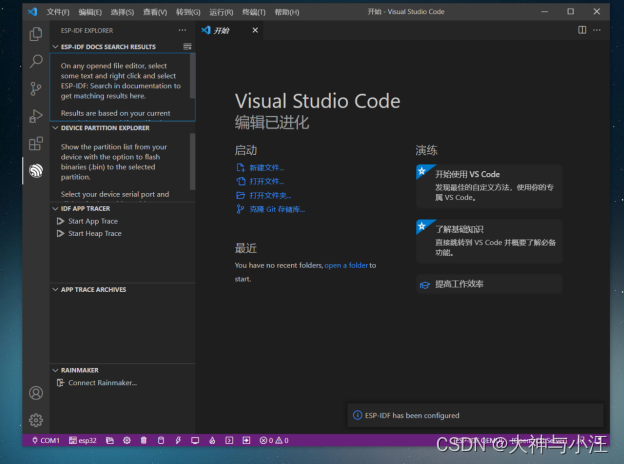The height and width of the screenshot is (464, 624).
Task: Open the 查看(V) menu
Action: click(x=155, y=12)
